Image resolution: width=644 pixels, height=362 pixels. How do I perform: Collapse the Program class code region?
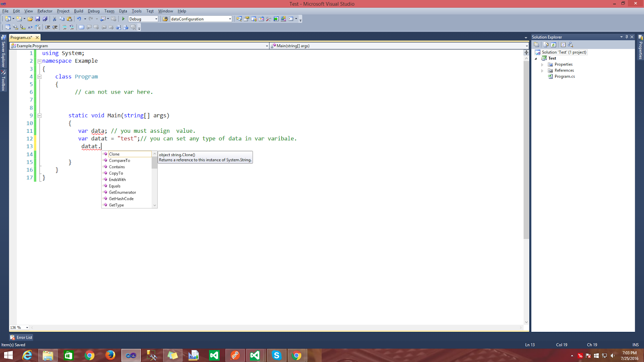(x=39, y=76)
